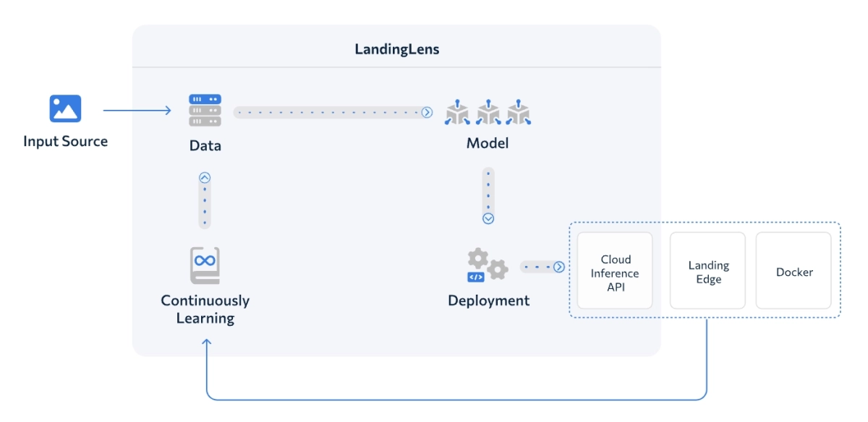Toggle the arrow circle between Deployment and Cloud Inference API
The width and height of the screenshot is (868, 422).
click(561, 266)
